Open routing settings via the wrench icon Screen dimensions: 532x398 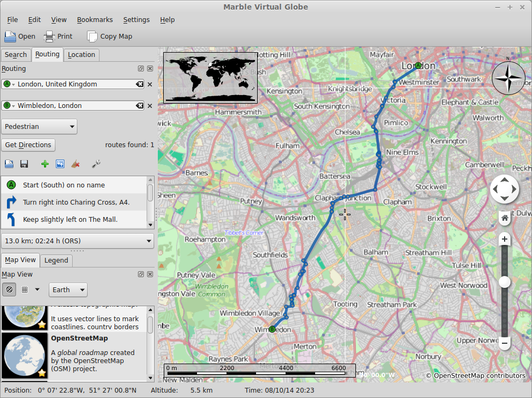point(96,164)
